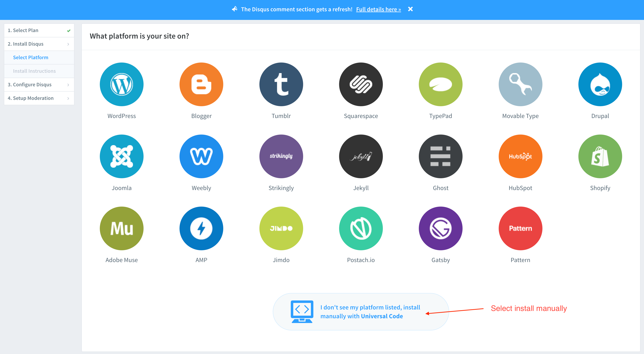This screenshot has height=354, width=644.
Task: Open the Install Instructions sub-step
Action: coord(39,71)
